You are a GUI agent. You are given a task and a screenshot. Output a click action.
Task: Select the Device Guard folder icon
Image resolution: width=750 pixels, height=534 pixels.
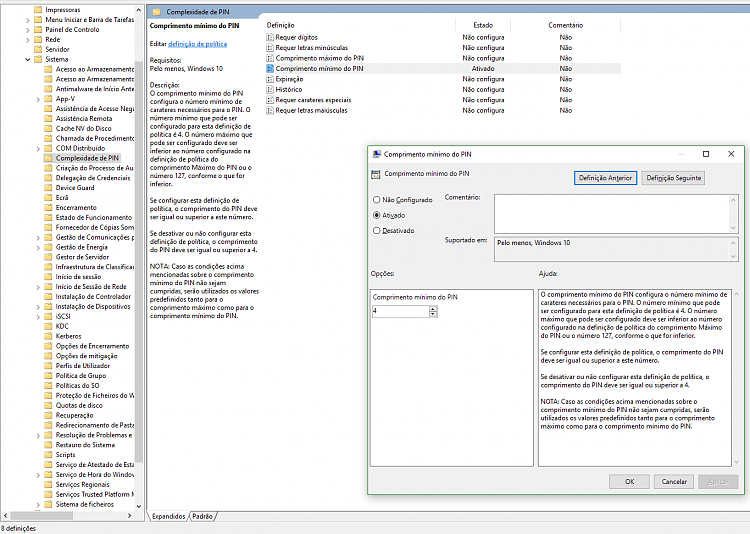click(48, 188)
